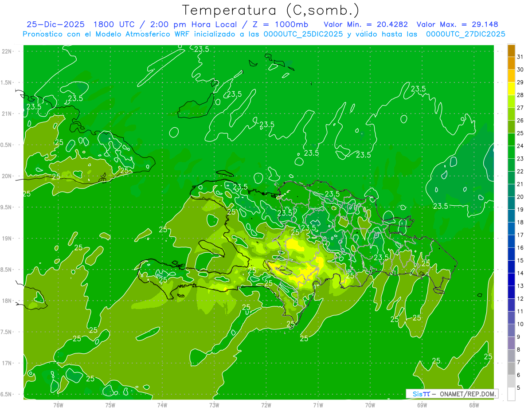
Task: Click the '73W' longitude axis label
Action: click(x=214, y=405)
